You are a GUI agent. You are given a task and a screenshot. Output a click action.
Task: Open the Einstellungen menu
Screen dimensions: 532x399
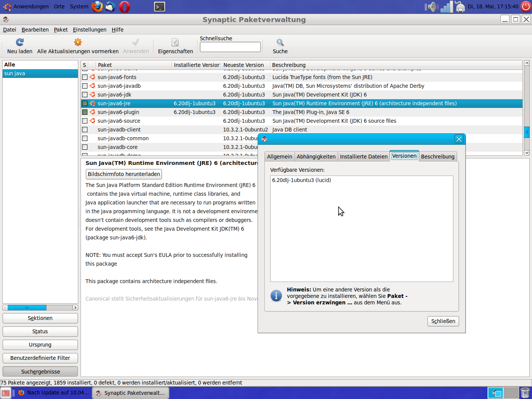(x=90, y=30)
